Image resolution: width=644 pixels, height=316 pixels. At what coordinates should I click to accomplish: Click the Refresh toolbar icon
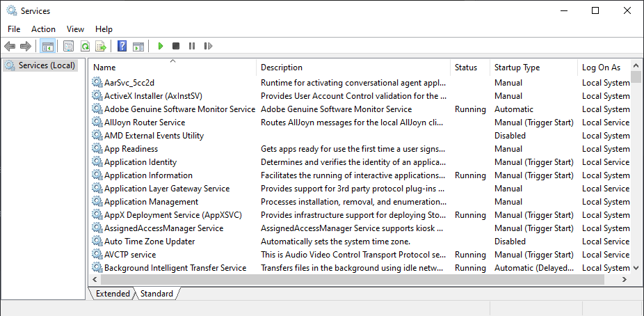[85, 46]
